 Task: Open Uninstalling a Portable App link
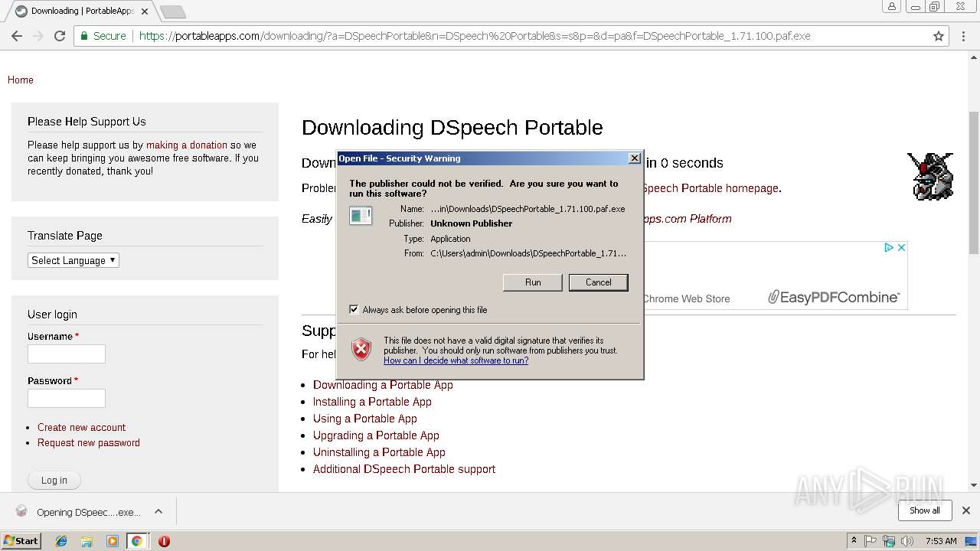[379, 452]
